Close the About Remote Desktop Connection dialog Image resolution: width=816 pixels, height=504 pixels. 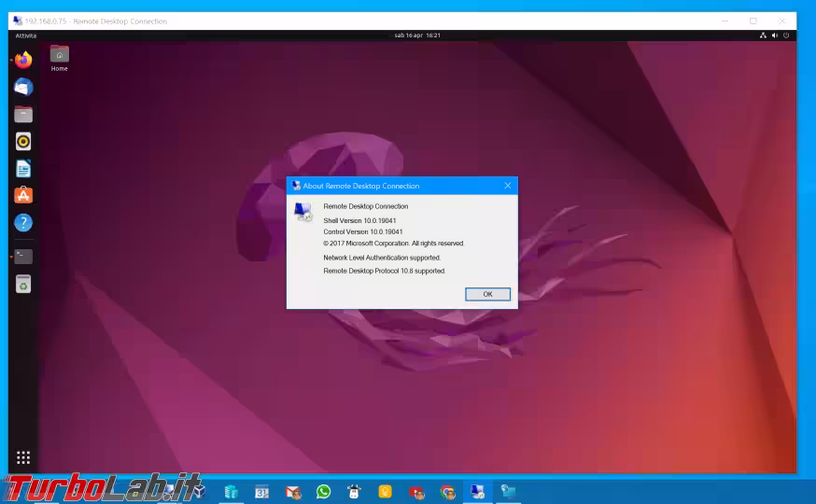tap(507, 186)
